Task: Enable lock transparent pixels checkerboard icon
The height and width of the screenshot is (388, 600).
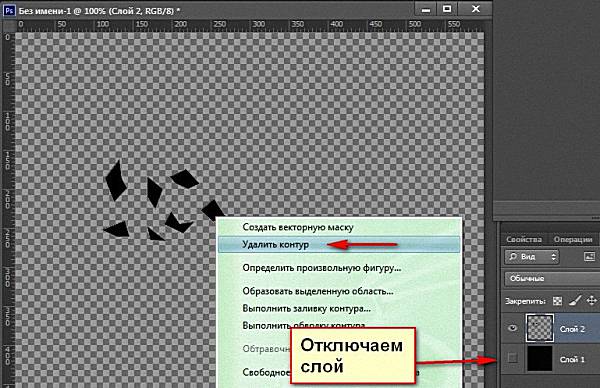Action: (x=558, y=301)
